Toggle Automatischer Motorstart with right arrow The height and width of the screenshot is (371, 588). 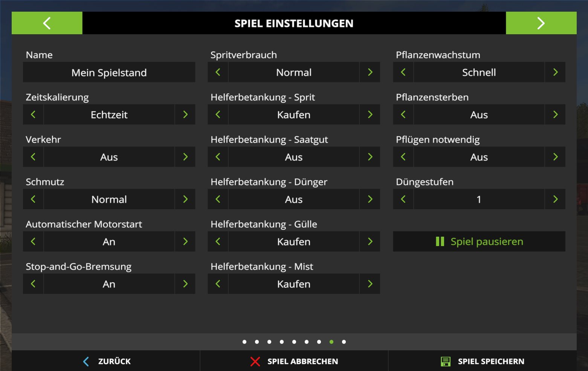click(x=185, y=242)
